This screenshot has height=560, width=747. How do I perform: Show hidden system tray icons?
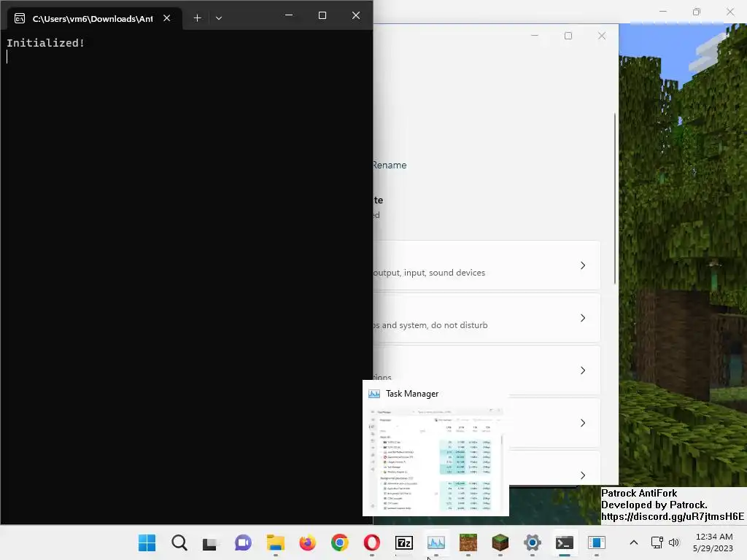[634, 542]
